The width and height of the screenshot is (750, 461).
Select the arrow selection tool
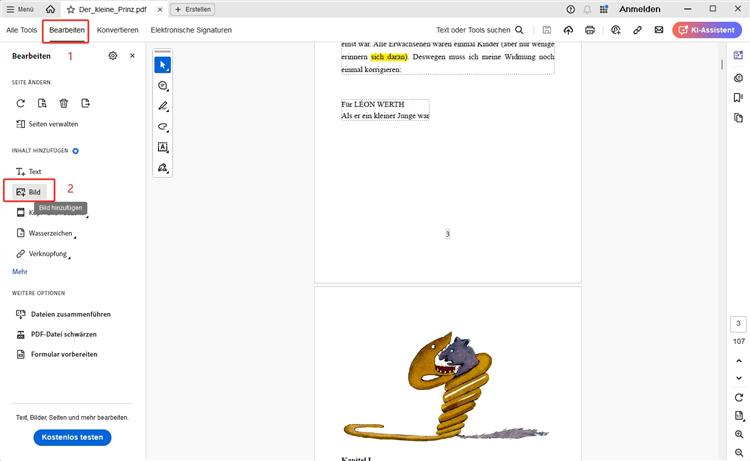tap(163, 65)
